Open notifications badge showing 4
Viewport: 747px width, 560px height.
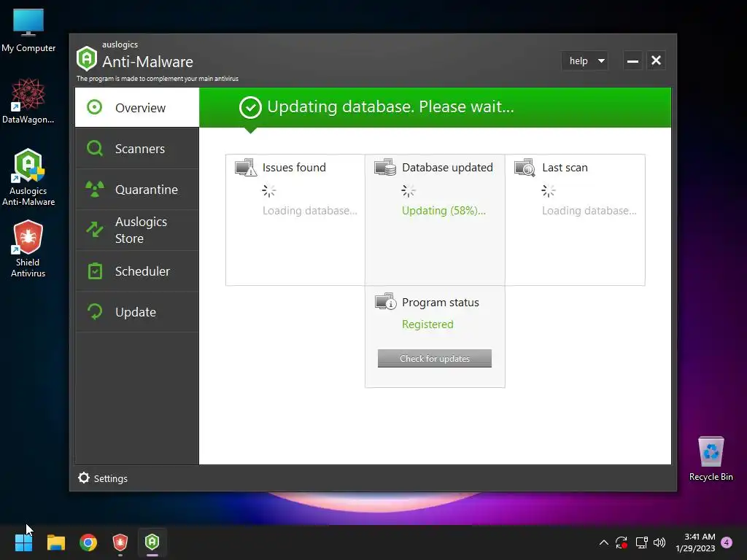point(727,542)
